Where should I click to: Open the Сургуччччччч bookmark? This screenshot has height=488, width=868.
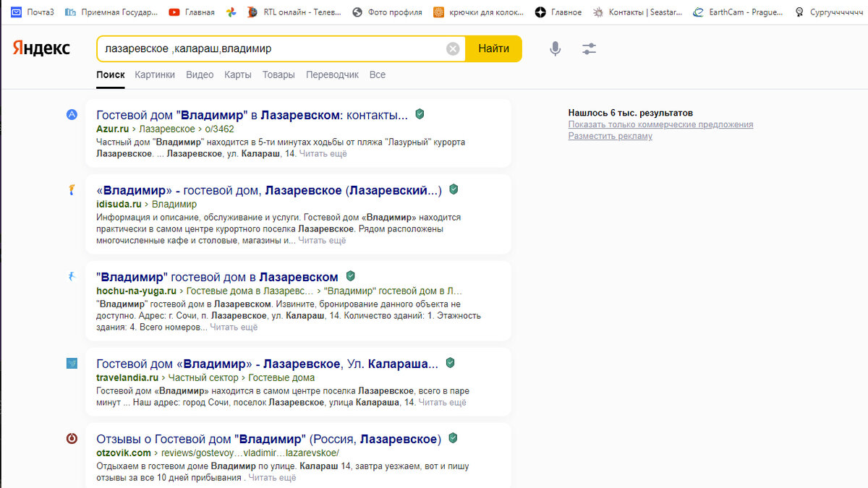point(828,12)
